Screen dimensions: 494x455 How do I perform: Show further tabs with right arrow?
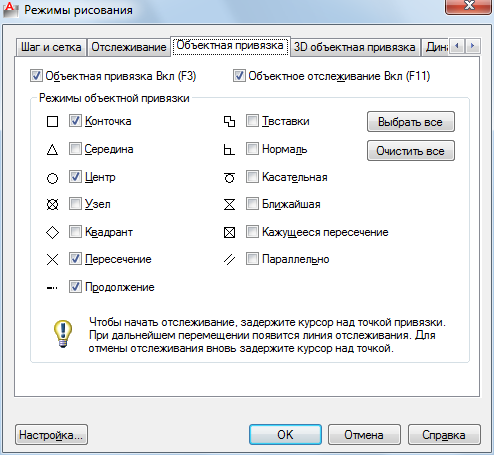(x=472, y=46)
